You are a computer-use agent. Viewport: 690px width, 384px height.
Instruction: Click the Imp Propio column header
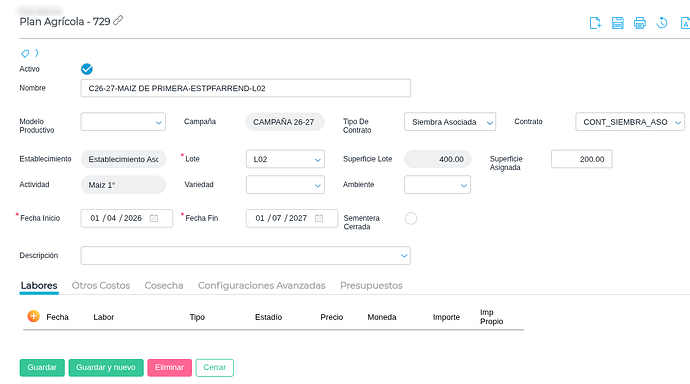click(x=492, y=317)
